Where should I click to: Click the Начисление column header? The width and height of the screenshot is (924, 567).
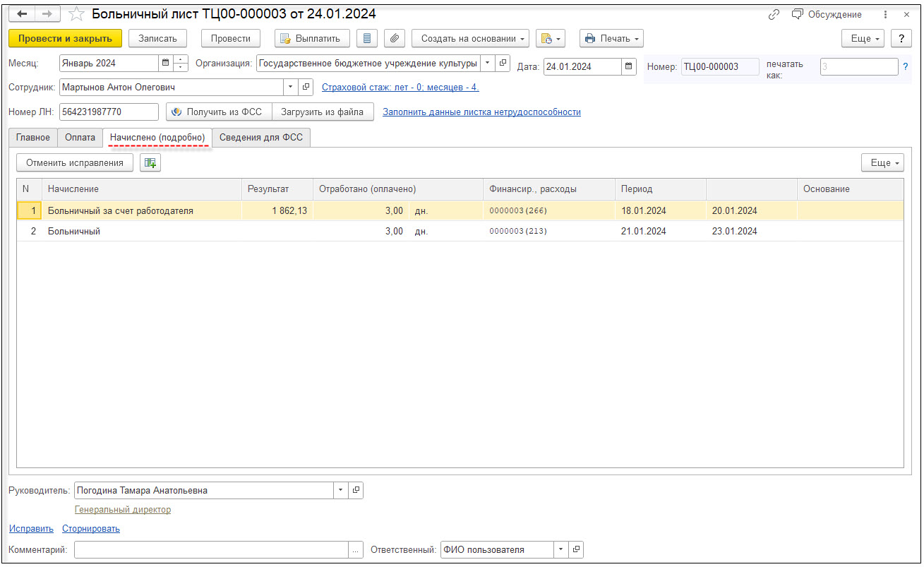[x=141, y=189]
